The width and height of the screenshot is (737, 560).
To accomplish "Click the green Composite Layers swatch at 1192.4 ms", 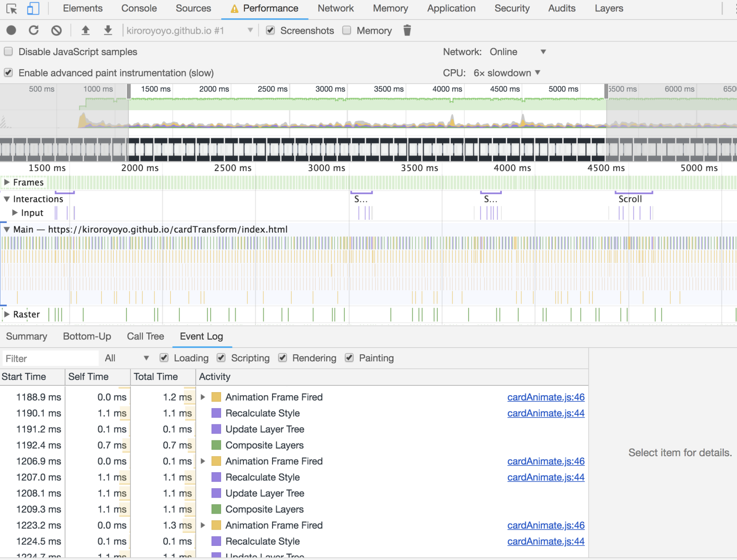I will pyautogui.click(x=217, y=445).
